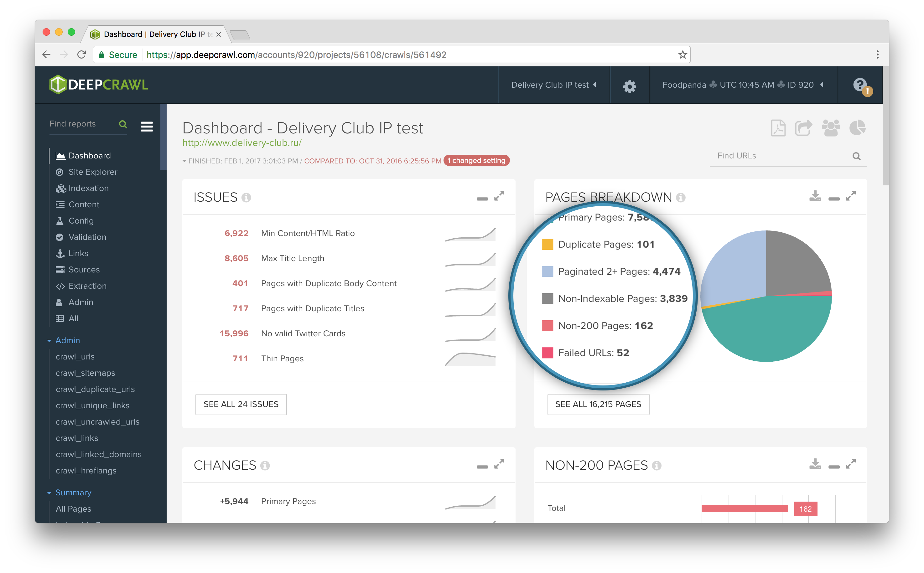This screenshot has width=924, height=573.
Task: Click the Non-200 Pages info icon
Action: (657, 466)
